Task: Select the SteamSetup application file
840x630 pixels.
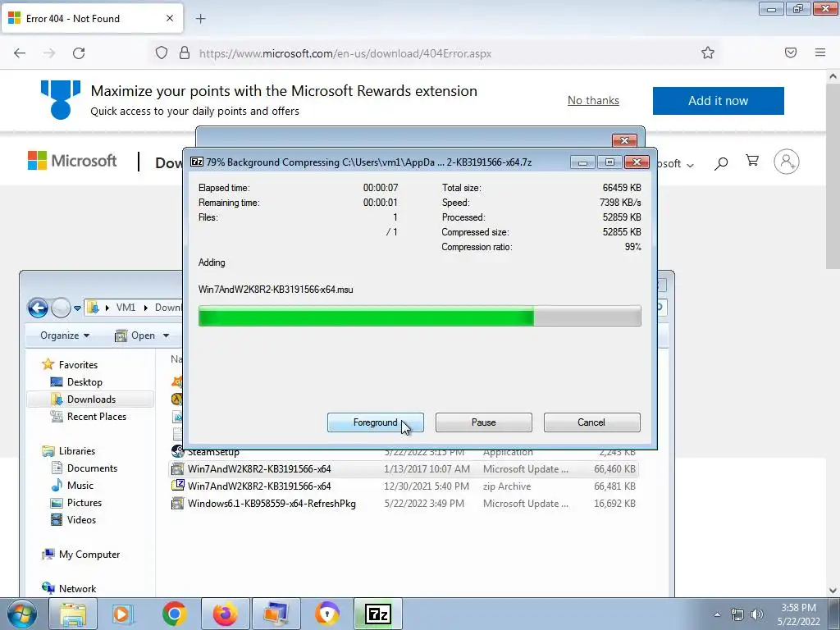Action: point(404,452)
